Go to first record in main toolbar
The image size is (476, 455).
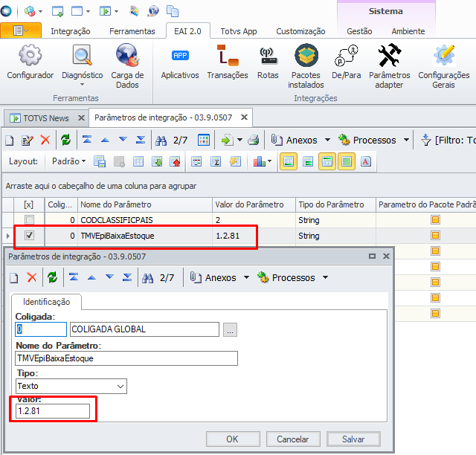87,140
